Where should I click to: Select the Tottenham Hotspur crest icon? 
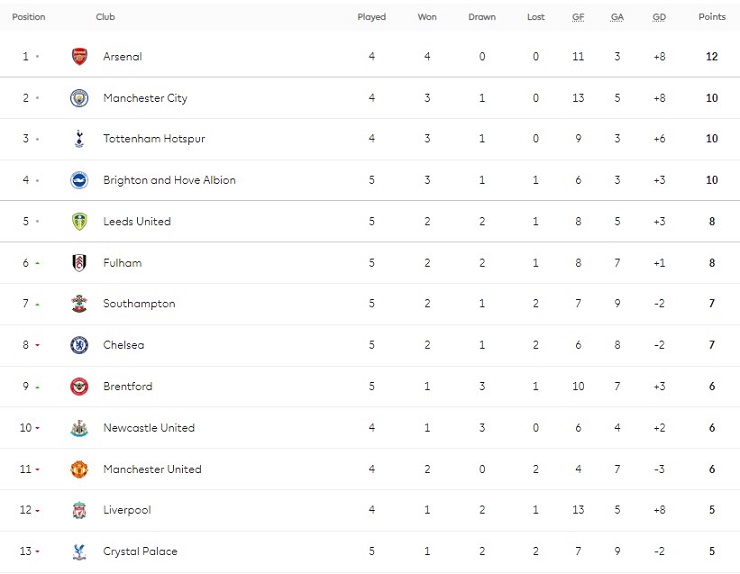[x=79, y=139]
